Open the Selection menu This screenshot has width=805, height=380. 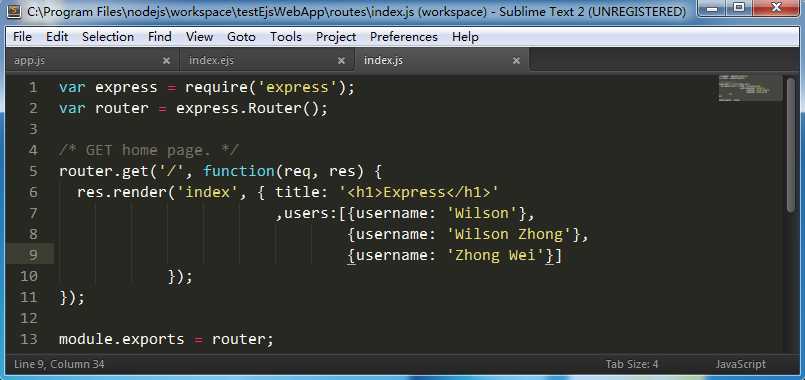(108, 37)
